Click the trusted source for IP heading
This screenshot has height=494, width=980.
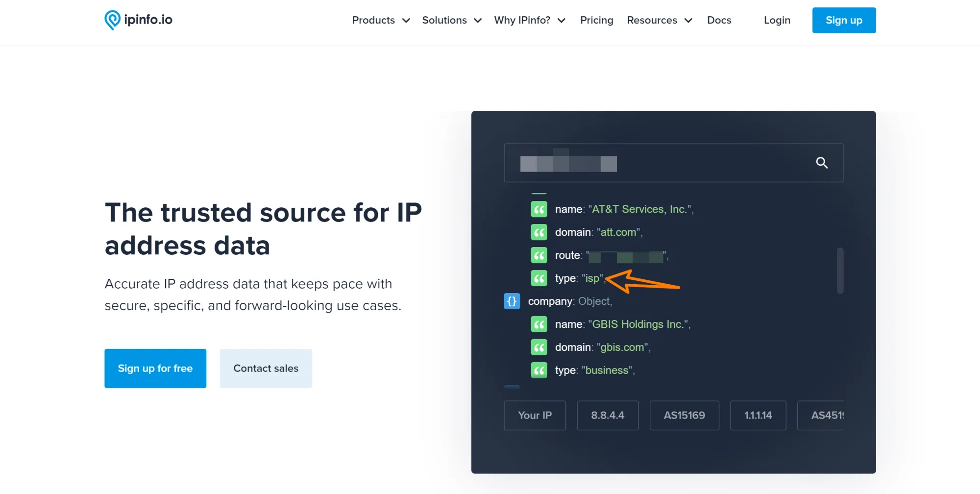pyautogui.click(x=263, y=229)
